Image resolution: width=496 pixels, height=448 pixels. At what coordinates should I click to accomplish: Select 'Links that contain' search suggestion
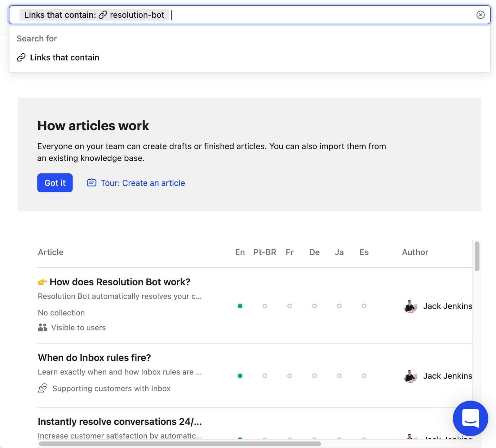coord(64,58)
